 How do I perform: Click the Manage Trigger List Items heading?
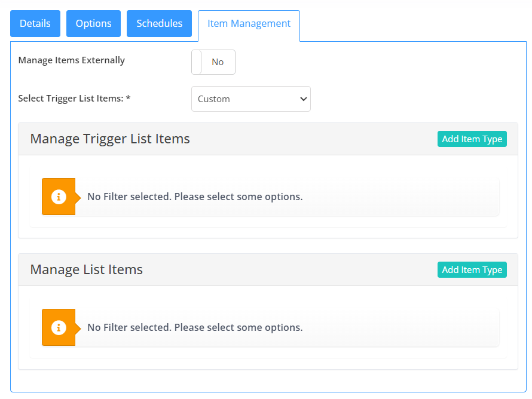110,139
